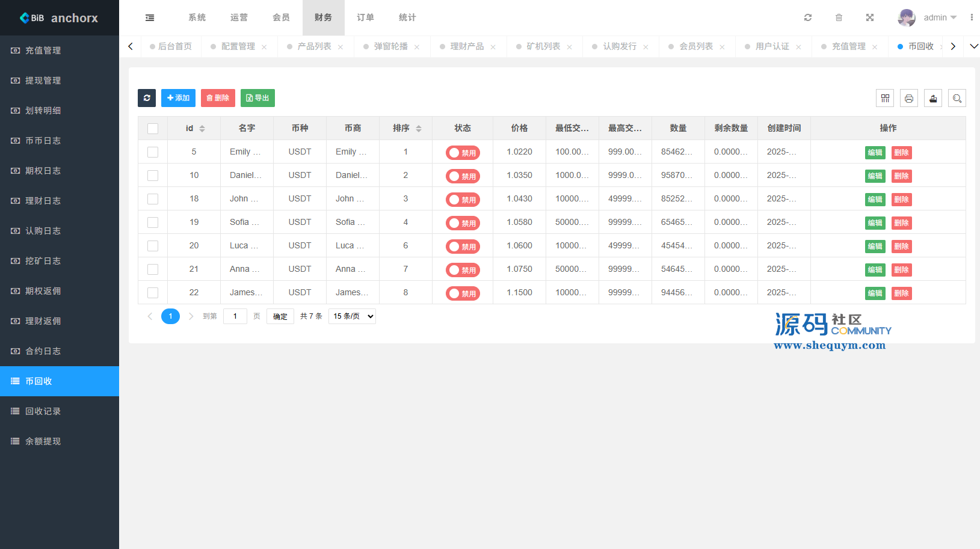Expand the tab list down-chevron at far right
This screenshot has height=549, width=980.
[x=974, y=46]
